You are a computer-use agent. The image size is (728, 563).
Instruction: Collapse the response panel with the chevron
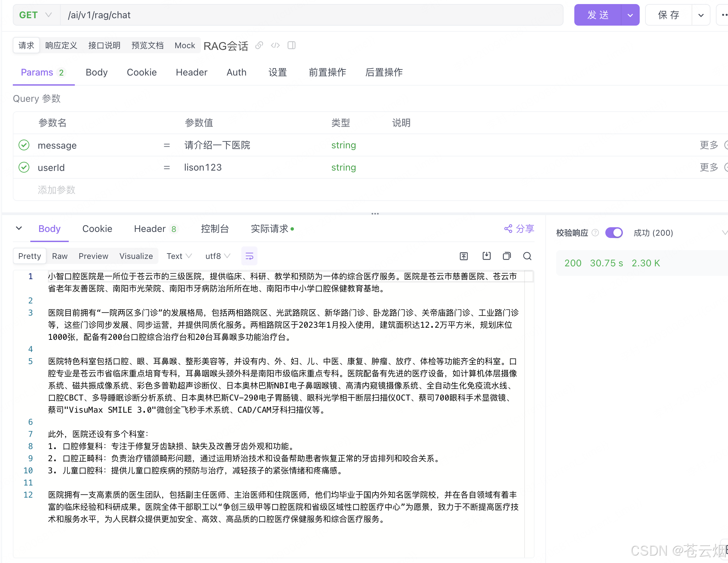[19, 228]
